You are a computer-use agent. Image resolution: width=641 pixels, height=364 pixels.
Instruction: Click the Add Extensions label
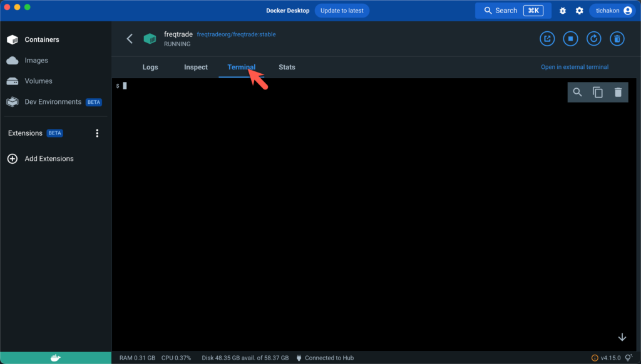(49, 158)
